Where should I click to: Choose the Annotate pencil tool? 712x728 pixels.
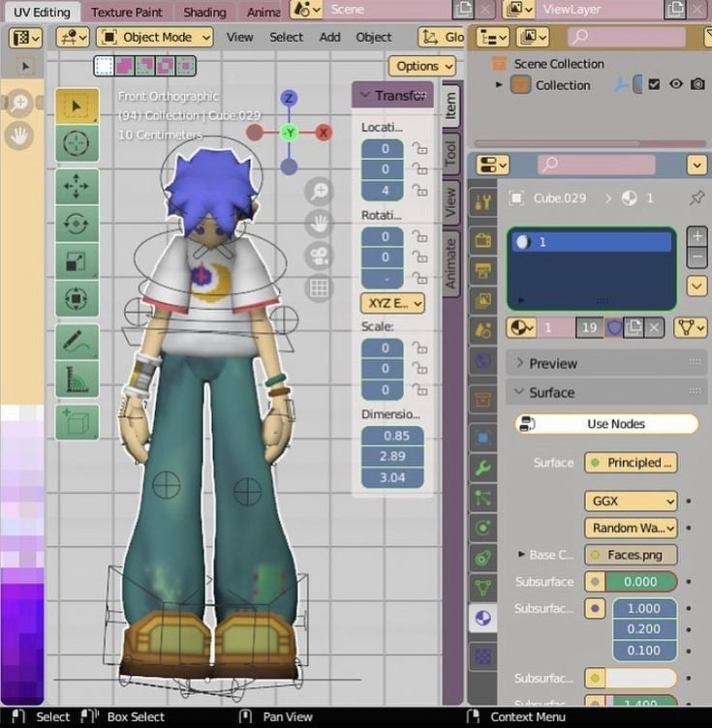[x=76, y=340]
